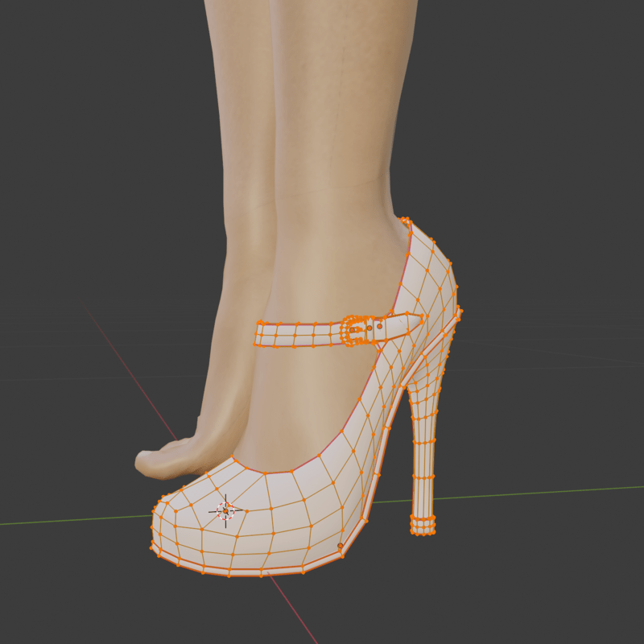This screenshot has height=644, width=644.
Task: Select the isolated vertex near the sole's rear corner
Action: [x=340, y=546]
